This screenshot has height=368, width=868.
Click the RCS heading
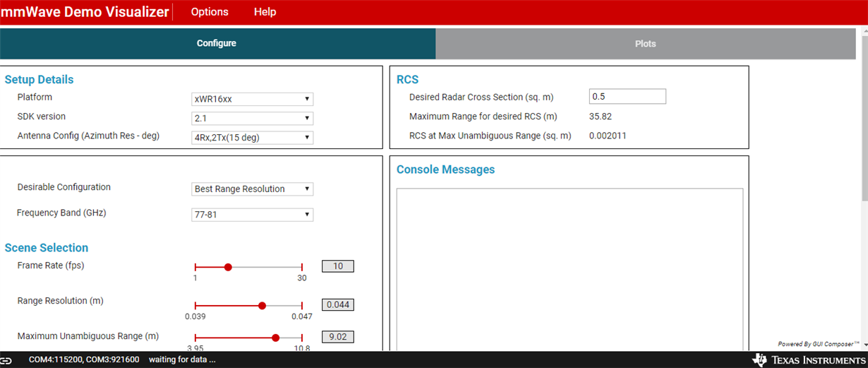(x=407, y=80)
